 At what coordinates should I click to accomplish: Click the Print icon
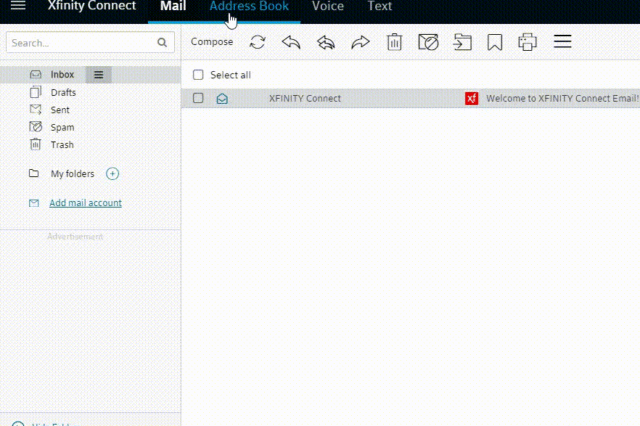click(527, 42)
